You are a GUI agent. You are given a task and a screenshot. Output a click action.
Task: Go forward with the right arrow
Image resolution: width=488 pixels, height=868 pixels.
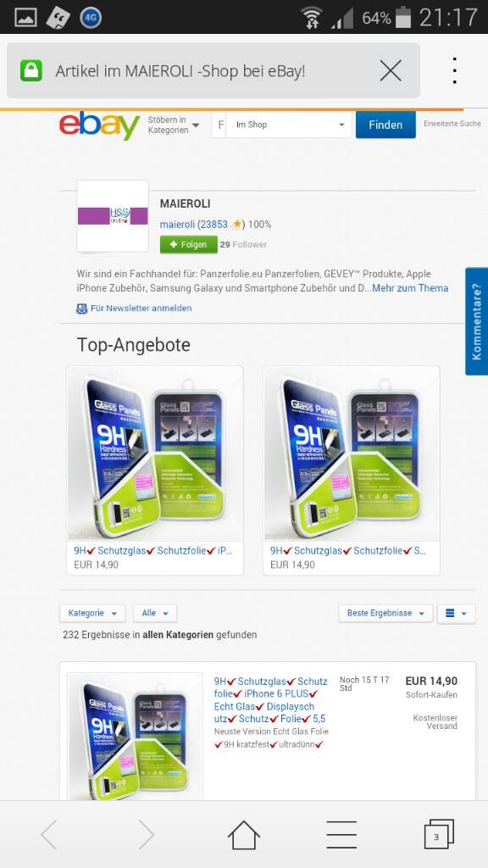(x=146, y=834)
